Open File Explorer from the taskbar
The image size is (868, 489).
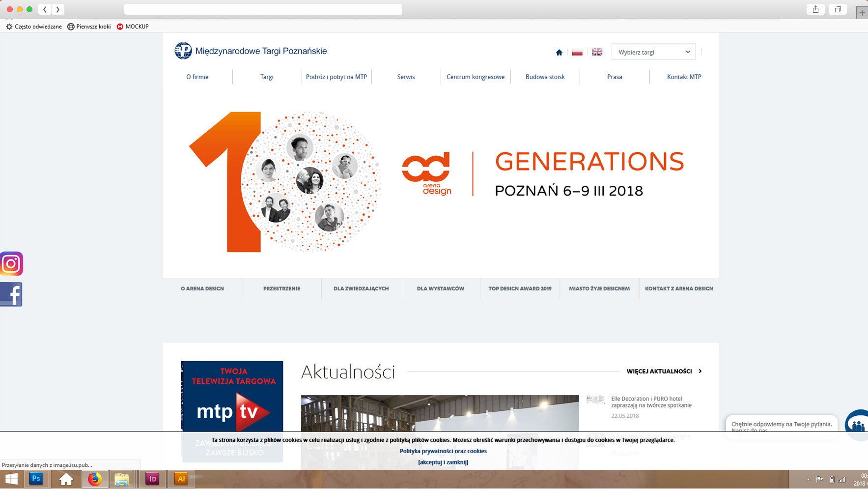(122, 479)
